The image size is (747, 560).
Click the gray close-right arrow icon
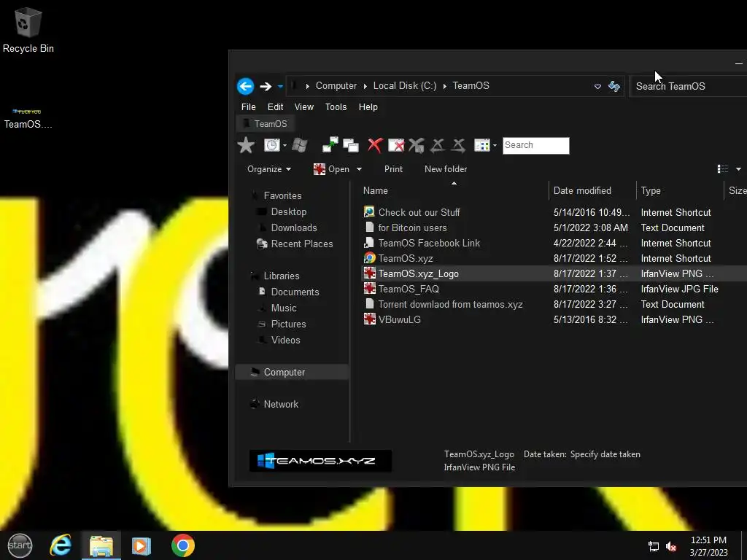tap(458, 145)
